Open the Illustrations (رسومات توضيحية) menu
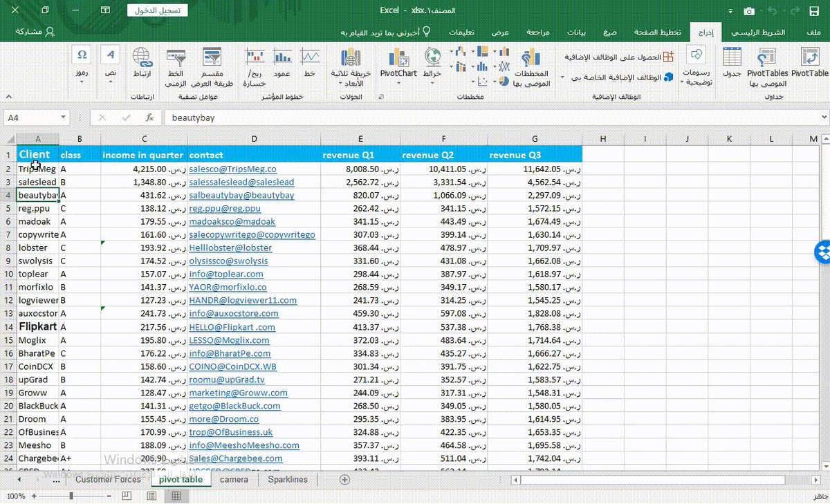830x504 pixels. (696, 66)
